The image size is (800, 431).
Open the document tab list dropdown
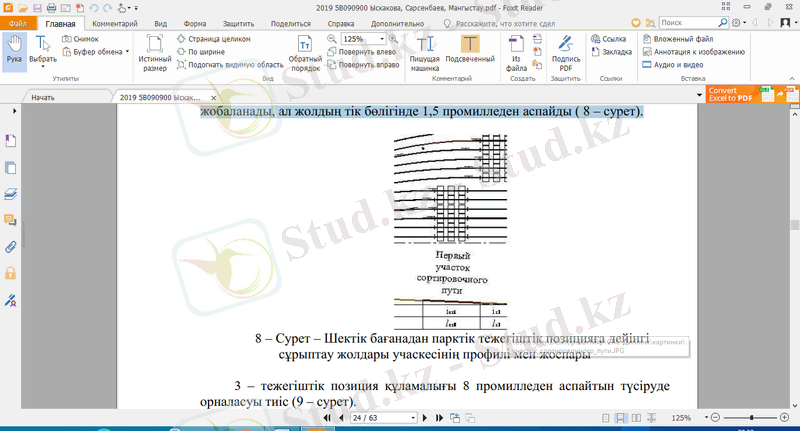699,95
